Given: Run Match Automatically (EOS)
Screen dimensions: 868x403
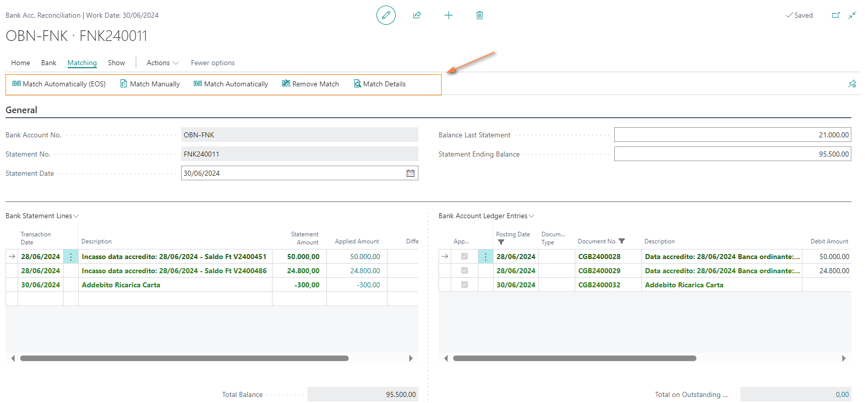Looking at the screenshot, I should click(x=59, y=84).
